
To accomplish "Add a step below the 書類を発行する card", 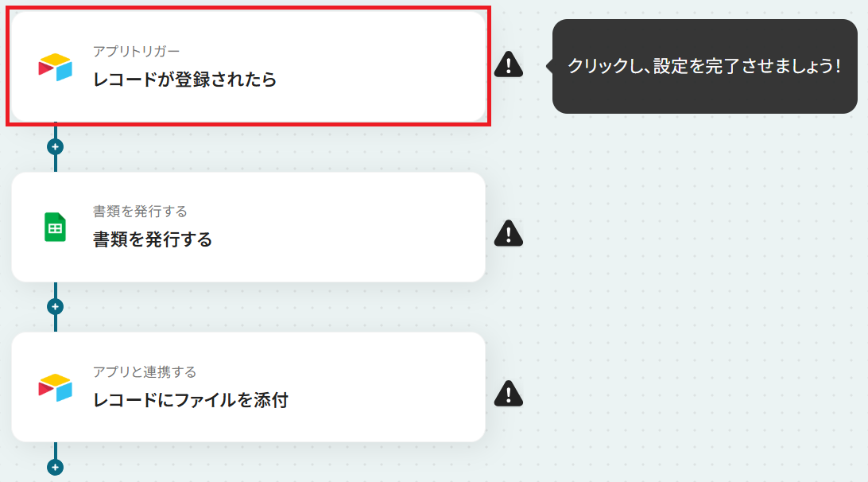I will coord(56,306).
